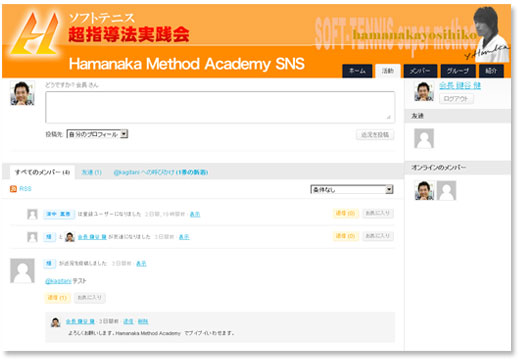
Task: Select the 活動 navigation tab
Action: click(388, 71)
